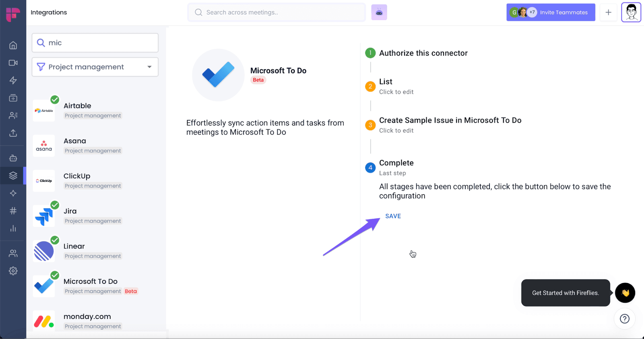
Task: Open the user profile avatar
Action: pos(631,12)
